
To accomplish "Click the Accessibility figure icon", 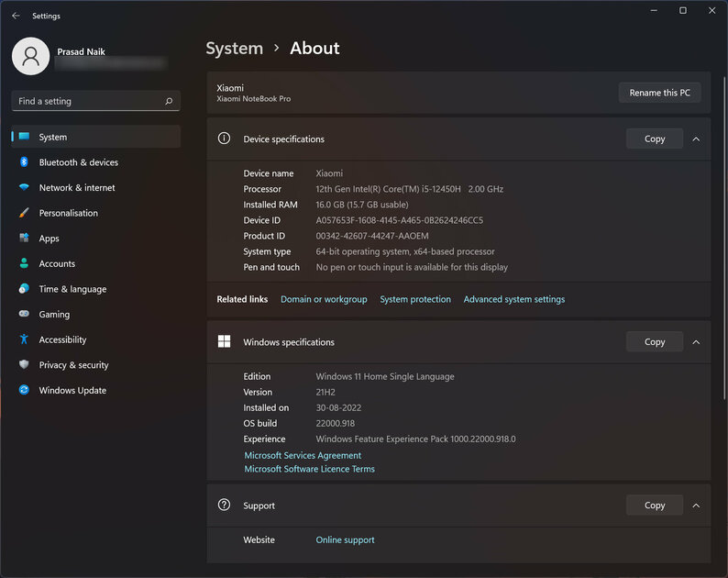I will click(x=24, y=339).
